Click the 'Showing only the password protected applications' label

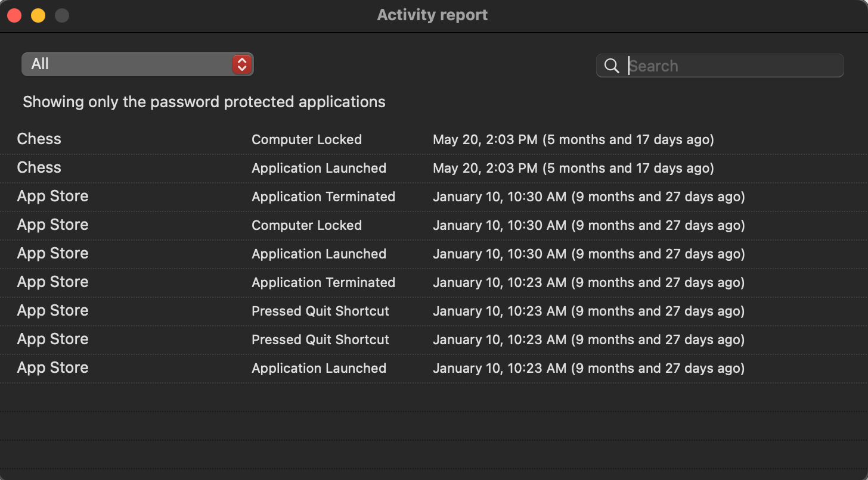point(204,102)
